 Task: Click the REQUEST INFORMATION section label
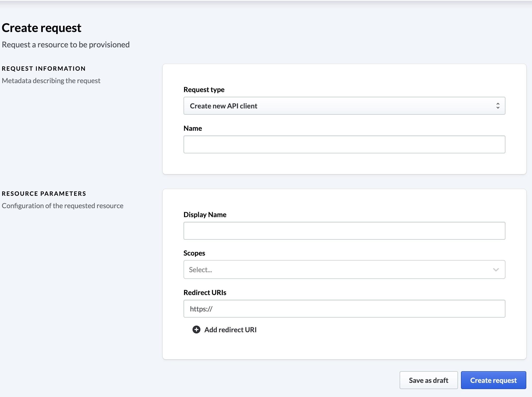[44, 68]
